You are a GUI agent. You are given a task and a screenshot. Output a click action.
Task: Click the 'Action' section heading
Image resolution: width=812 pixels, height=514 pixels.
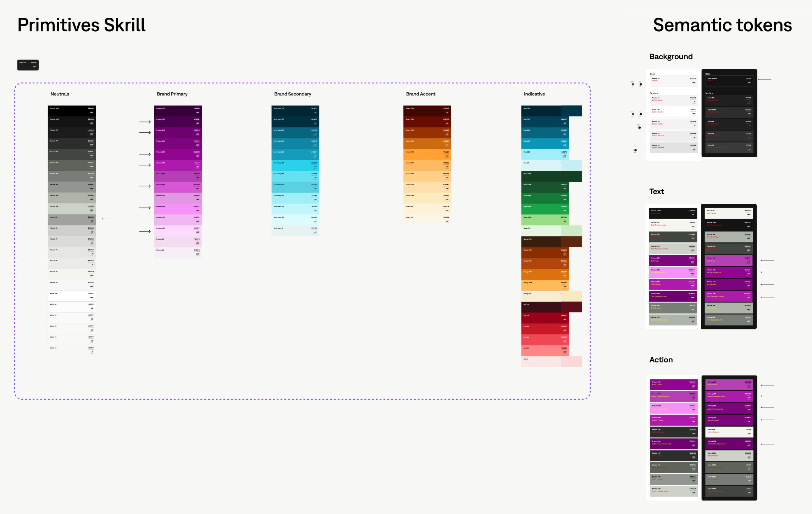661,360
